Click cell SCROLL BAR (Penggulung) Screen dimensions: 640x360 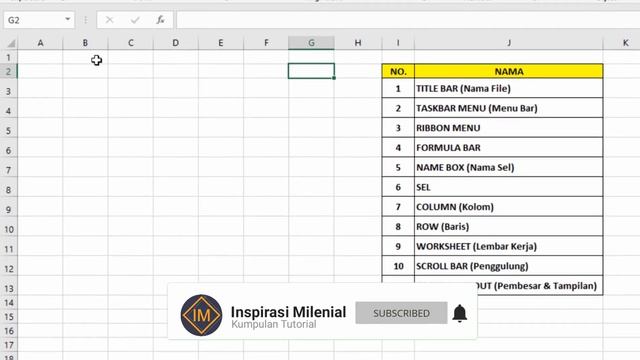point(509,266)
